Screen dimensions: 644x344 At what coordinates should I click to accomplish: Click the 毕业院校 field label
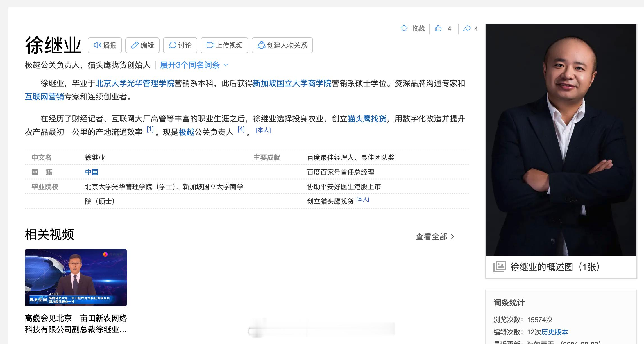coord(45,187)
